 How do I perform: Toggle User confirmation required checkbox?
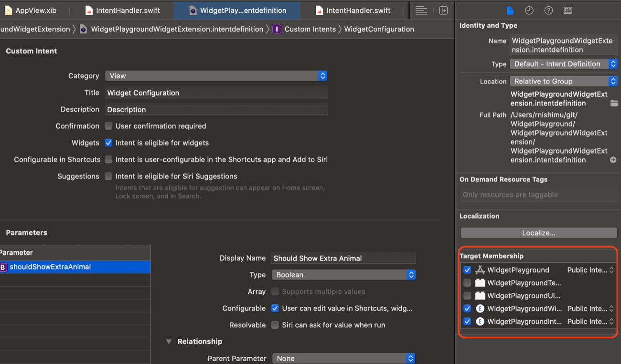pyautogui.click(x=108, y=126)
